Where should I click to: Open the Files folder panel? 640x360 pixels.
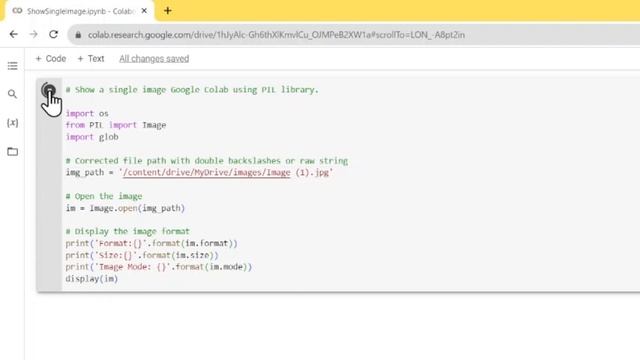coord(13,151)
